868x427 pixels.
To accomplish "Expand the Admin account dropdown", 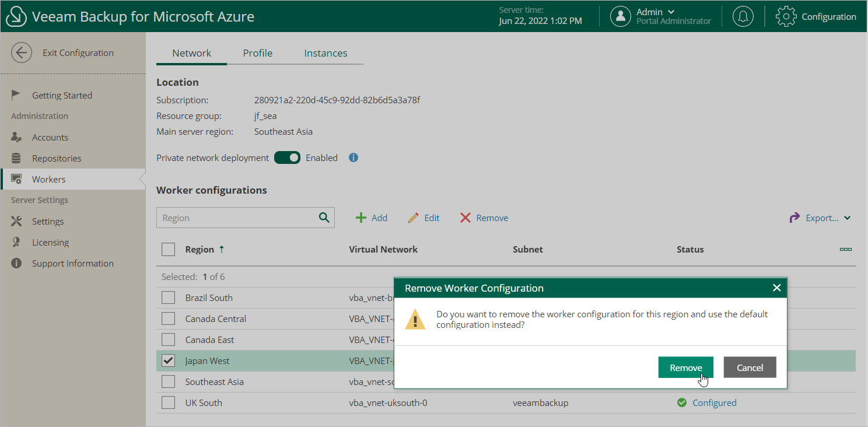I will tap(671, 12).
